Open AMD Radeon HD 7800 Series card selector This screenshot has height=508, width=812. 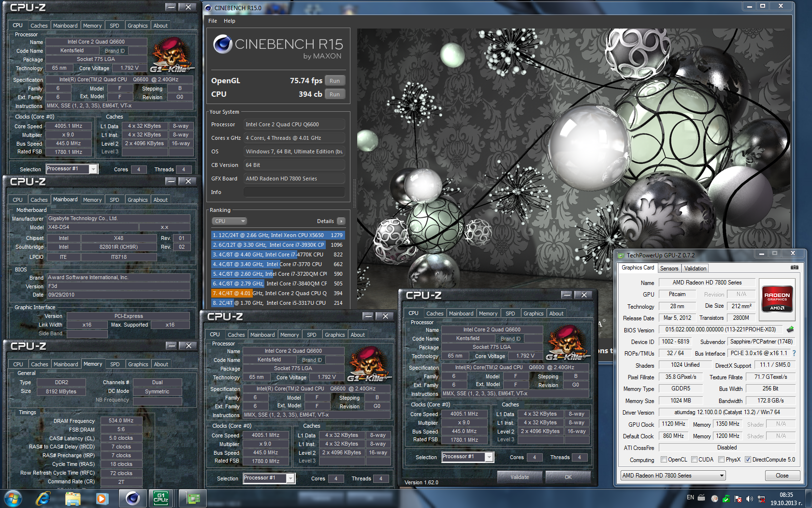click(673, 476)
